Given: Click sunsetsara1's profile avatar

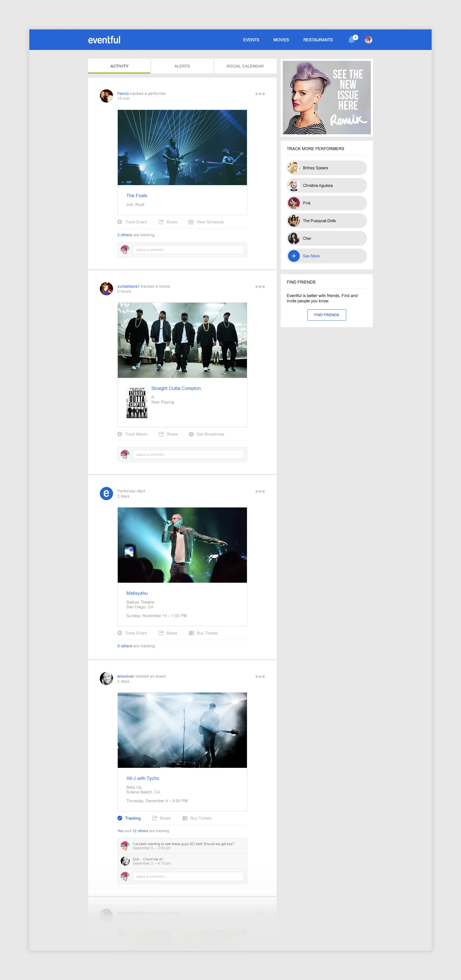Looking at the screenshot, I should (106, 289).
